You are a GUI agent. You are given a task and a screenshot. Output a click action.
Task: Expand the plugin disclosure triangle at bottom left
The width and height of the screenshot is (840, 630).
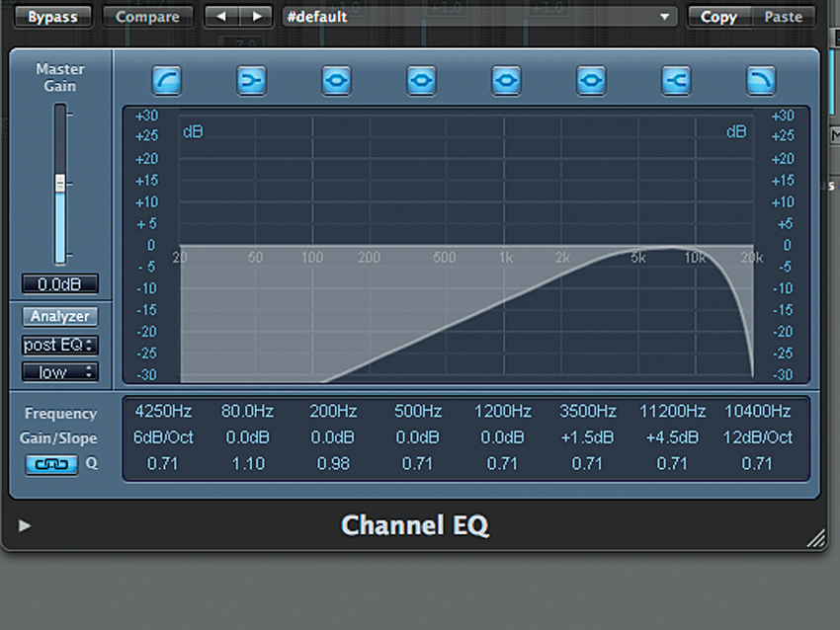coord(24,525)
